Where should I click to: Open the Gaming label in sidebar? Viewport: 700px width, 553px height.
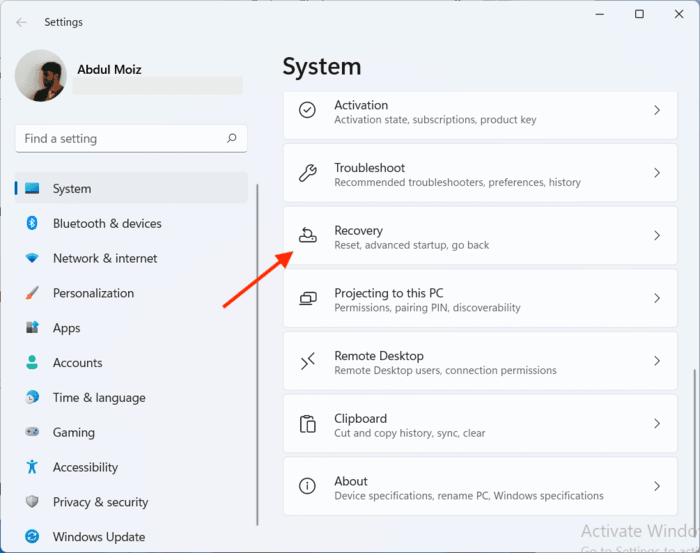click(x=74, y=432)
